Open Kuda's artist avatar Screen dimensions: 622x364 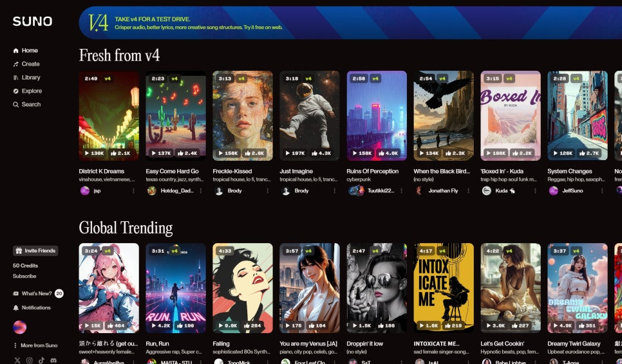tap(486, 190)
